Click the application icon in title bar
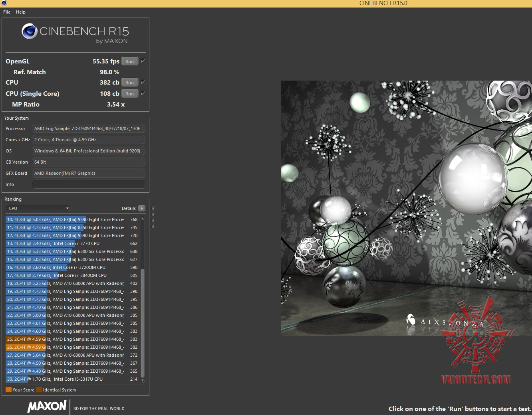This screenshot has height=415, width=532. pos(4,3)
